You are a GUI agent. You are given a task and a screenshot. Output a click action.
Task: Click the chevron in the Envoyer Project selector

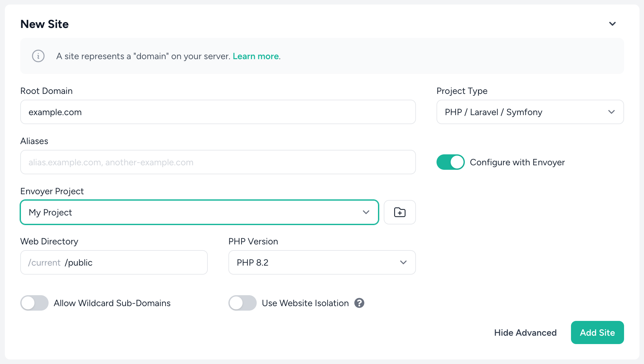366,212
